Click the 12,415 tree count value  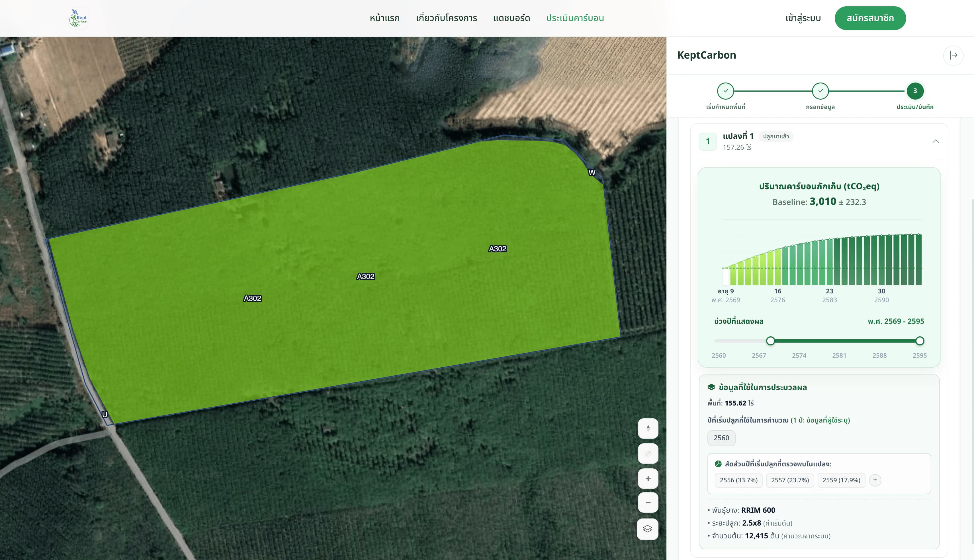pyautogui.click(x=757, y=536)
